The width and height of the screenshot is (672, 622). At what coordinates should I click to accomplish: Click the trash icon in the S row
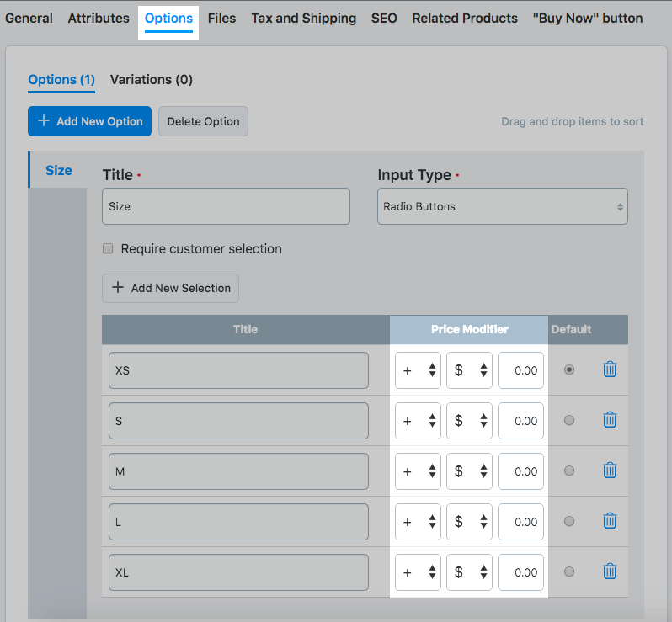coord(611,420)
